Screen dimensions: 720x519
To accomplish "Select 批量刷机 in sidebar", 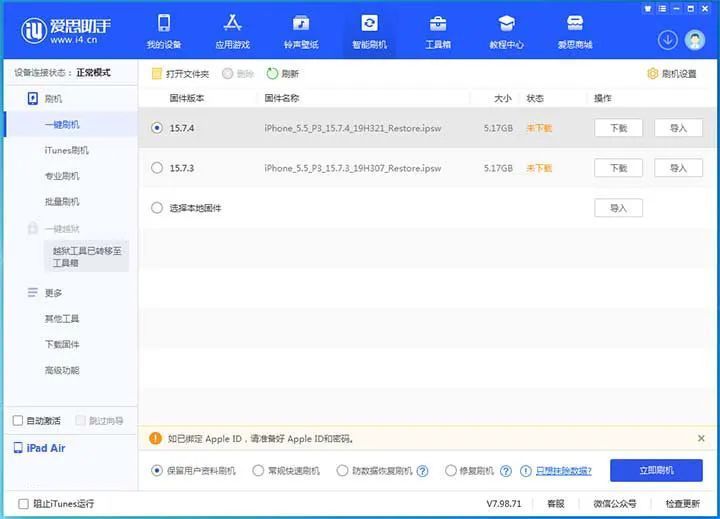I will pos(62,202).
